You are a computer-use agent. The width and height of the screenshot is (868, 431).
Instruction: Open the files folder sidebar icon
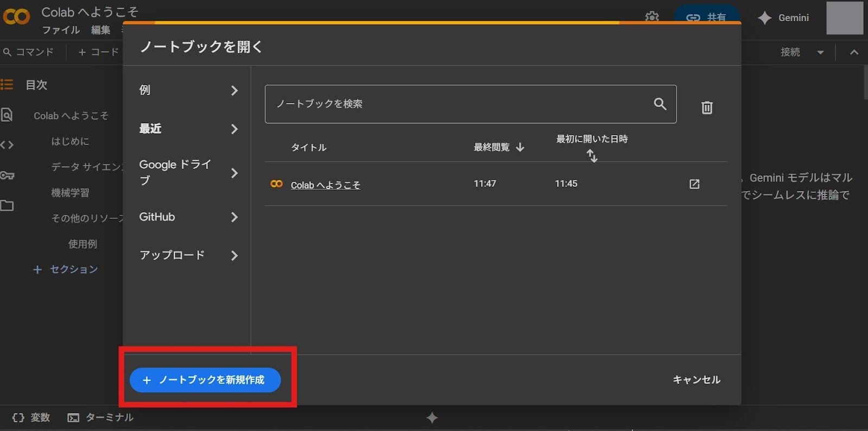click(7, 206)
